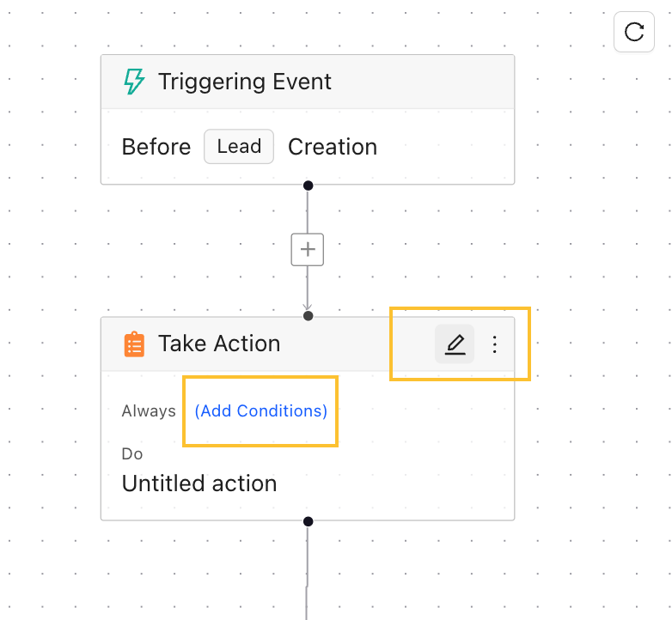Screen dimensions: 672x620
Task: Click connector dot below Take Action card
Action: click(308, 521)
